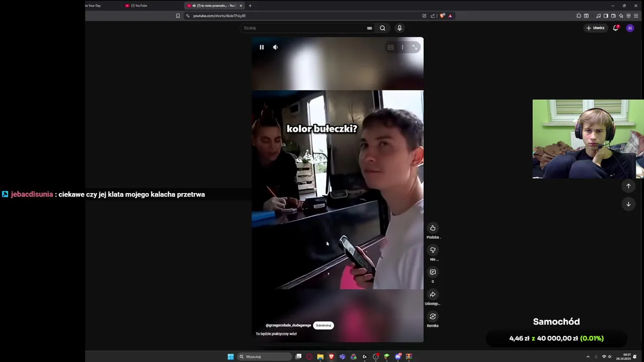Open a new browser tab with plus
The image size is (644, 362).
pyautogui.click(x=250, y=6)
